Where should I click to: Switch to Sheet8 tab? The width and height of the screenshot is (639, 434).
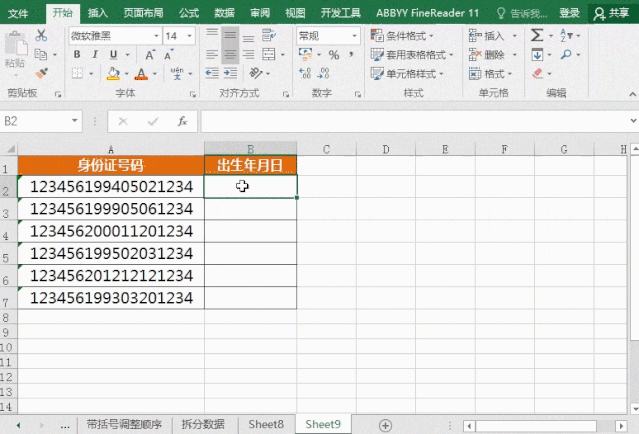pyautogui.click(x=266, y=425)
